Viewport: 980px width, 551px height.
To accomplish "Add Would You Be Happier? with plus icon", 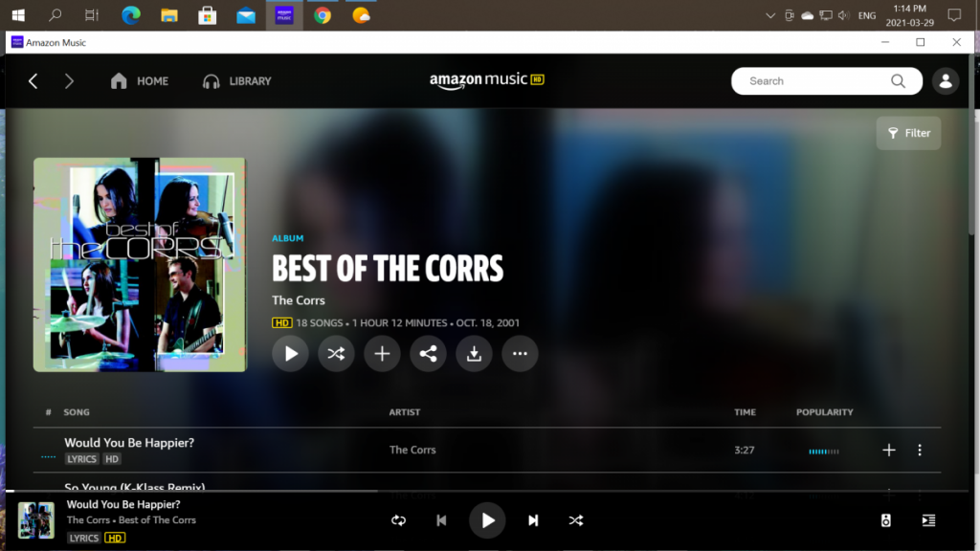I will (x=889, y=450).
